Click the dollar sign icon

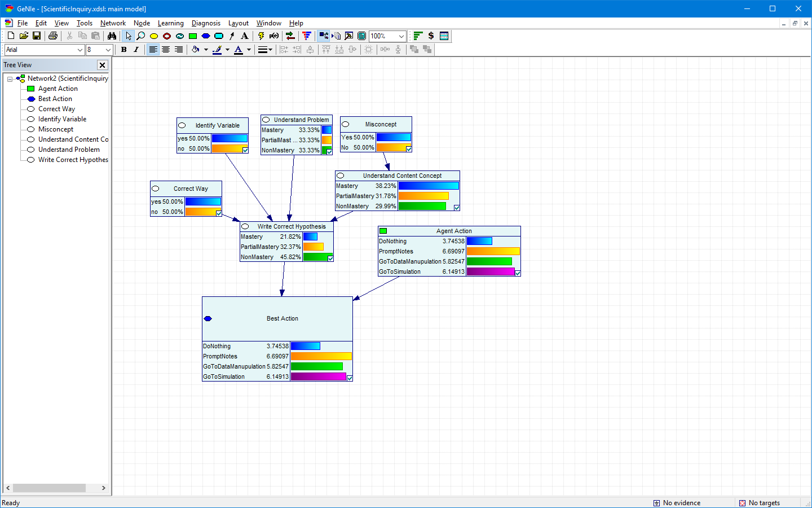[x=431, y=36]
